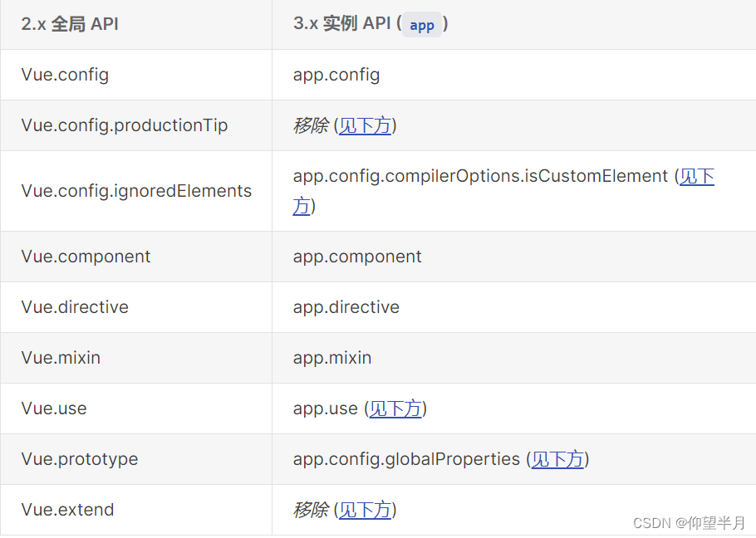Click the "3.x 实例 API" column header text
This screenshot has height=538, width=756.
click(341, 24)
